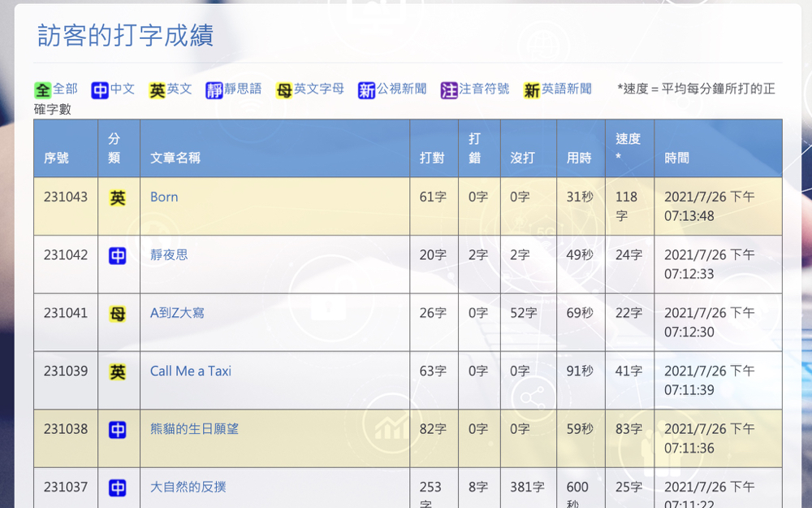Click the yellow 母 alphabet filter icon
The image size is (812, 508).
(283, 90)
